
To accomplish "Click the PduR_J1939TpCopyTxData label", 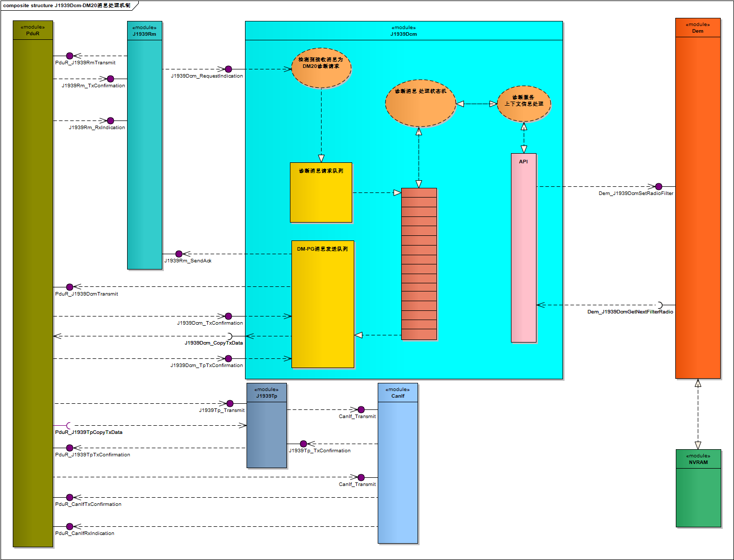I will point(89,432).
